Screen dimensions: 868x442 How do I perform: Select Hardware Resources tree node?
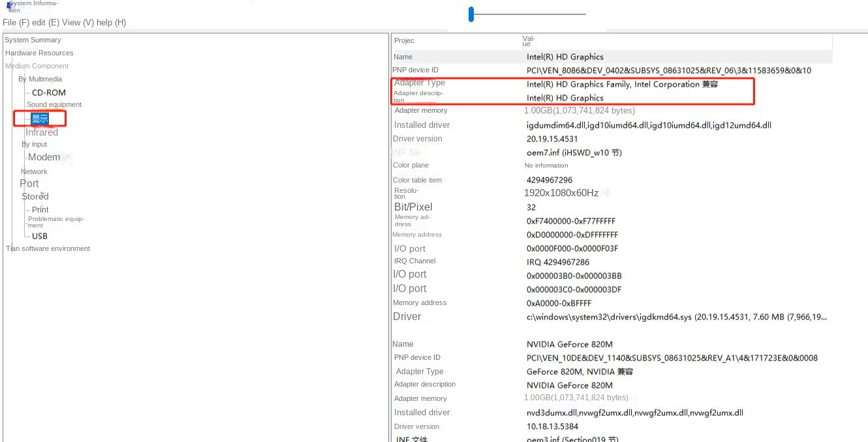click(39, 53)
